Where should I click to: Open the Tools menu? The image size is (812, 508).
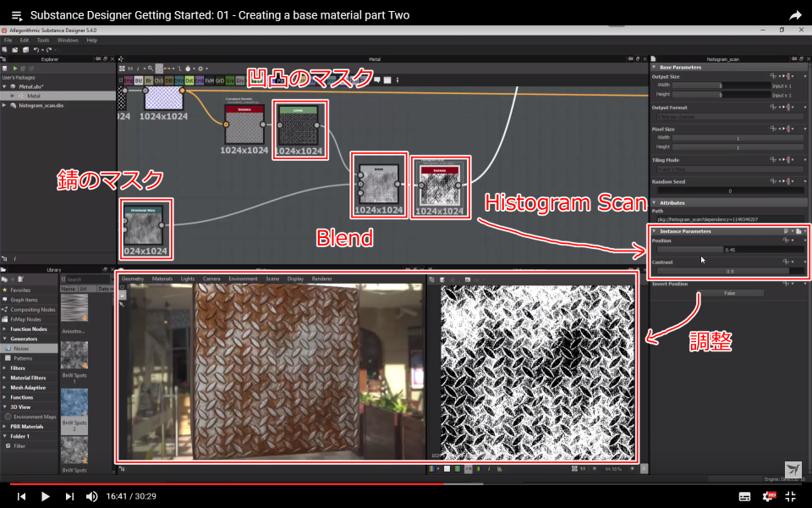(43, 40)
